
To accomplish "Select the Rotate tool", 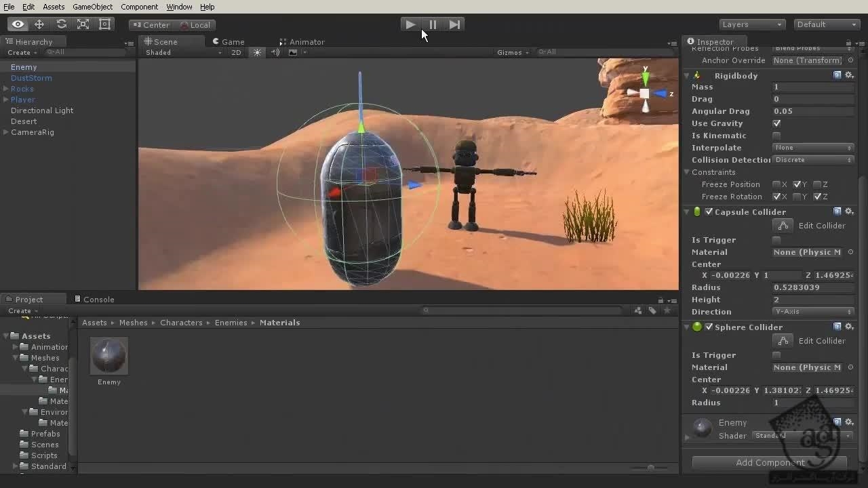I will tap(61, 24).
